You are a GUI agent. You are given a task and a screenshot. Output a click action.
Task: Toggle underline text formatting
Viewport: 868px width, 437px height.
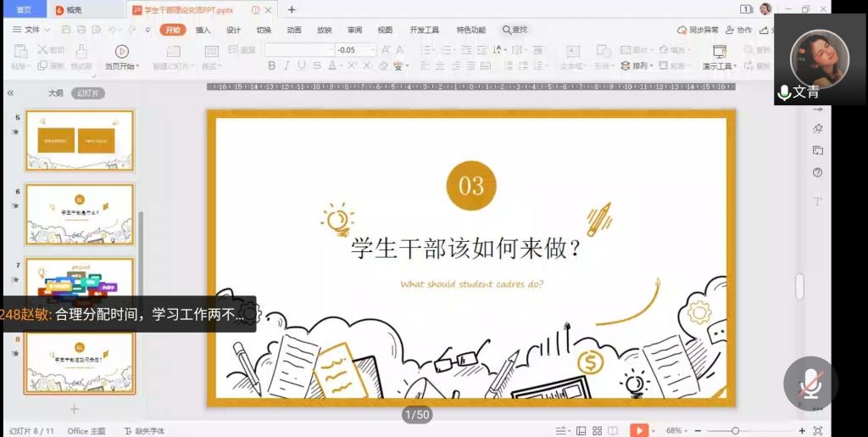tap(302, 66)
